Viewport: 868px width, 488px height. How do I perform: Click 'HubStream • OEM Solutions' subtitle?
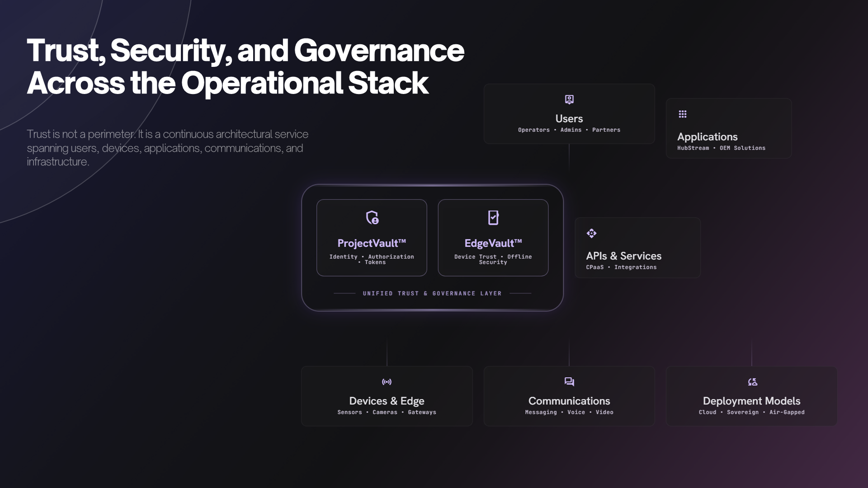[721, 148]
